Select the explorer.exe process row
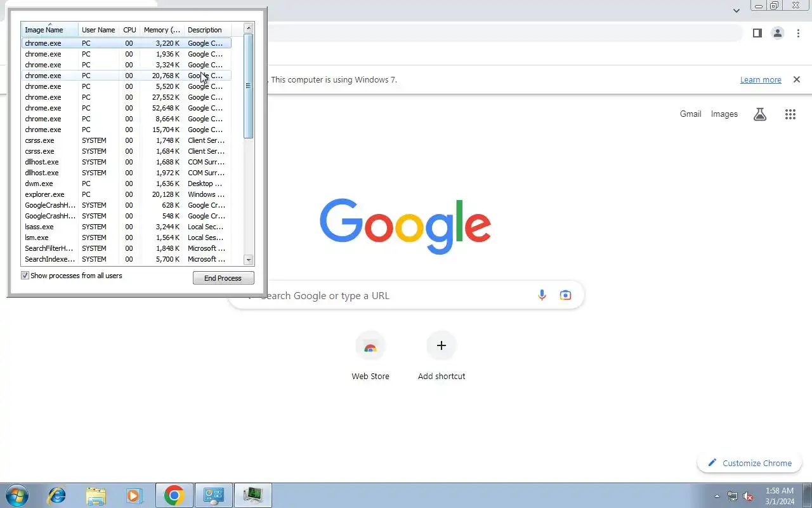The width and height of the screenshot is (812, 508). (x=126, y=194)
